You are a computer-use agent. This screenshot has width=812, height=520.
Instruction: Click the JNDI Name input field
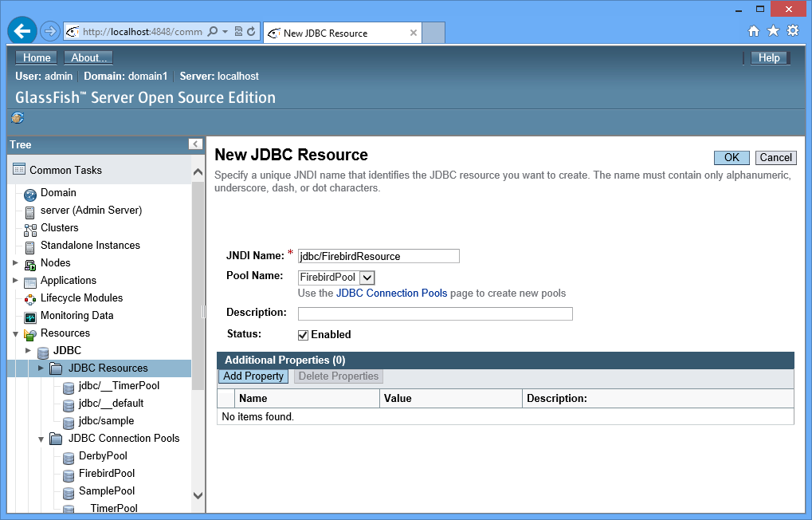tap(379, 256)
